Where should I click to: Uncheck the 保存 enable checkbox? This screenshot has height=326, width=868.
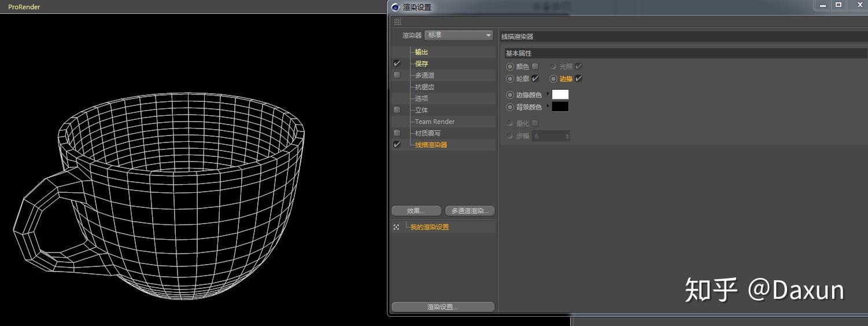[397, 64]
